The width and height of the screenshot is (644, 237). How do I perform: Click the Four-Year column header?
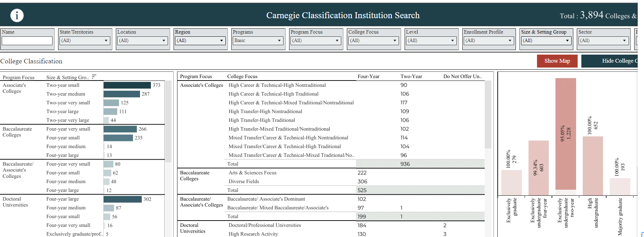369,76
